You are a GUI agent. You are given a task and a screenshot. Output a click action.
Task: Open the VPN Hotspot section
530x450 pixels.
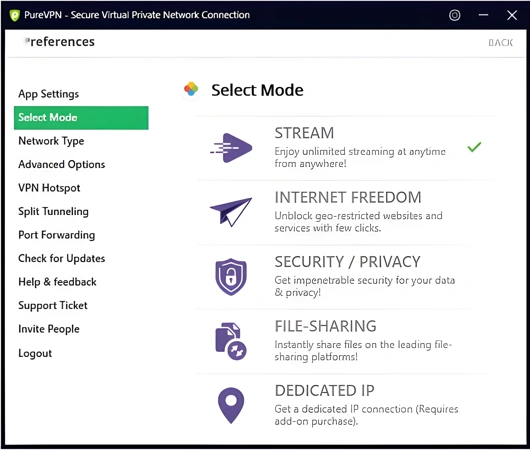(x=49, y=188)
